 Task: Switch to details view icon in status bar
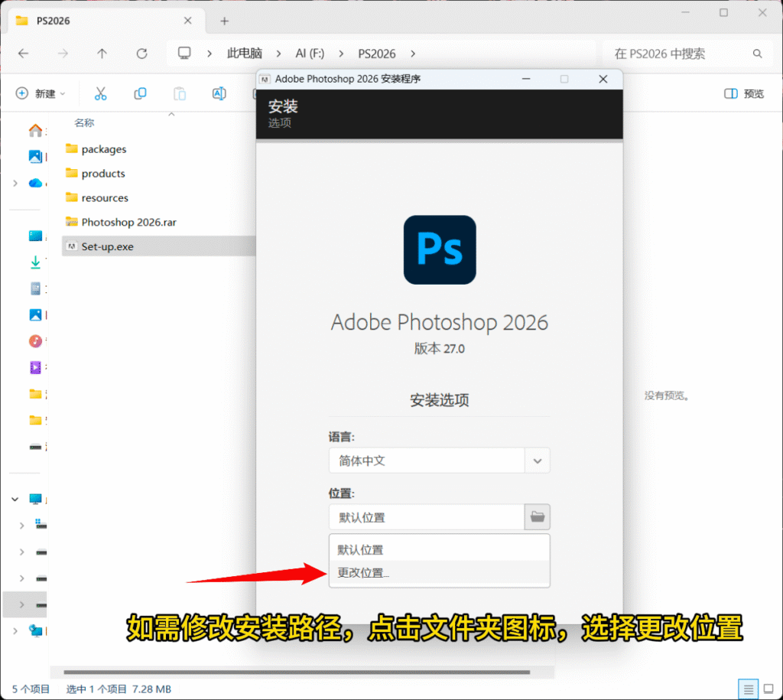(749, 689)
